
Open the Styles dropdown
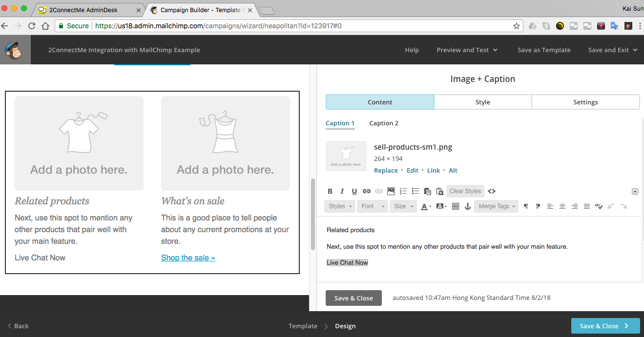340,206
